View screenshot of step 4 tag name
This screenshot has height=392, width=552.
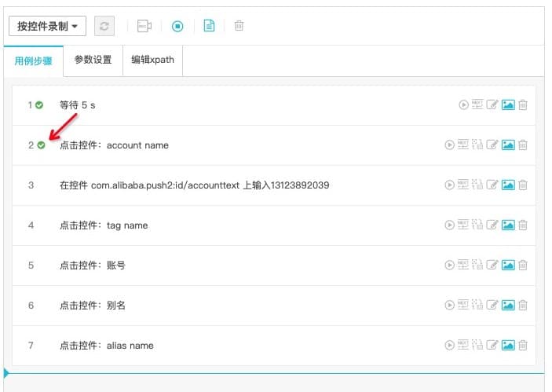coord(508,225)
